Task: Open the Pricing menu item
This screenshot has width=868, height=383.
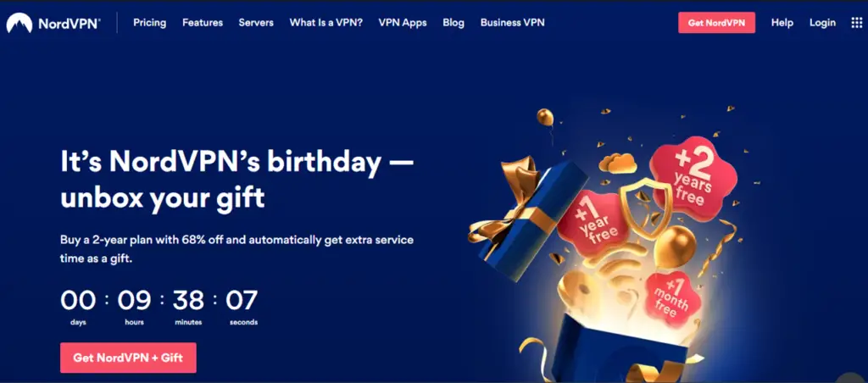Action: (149, 23)
